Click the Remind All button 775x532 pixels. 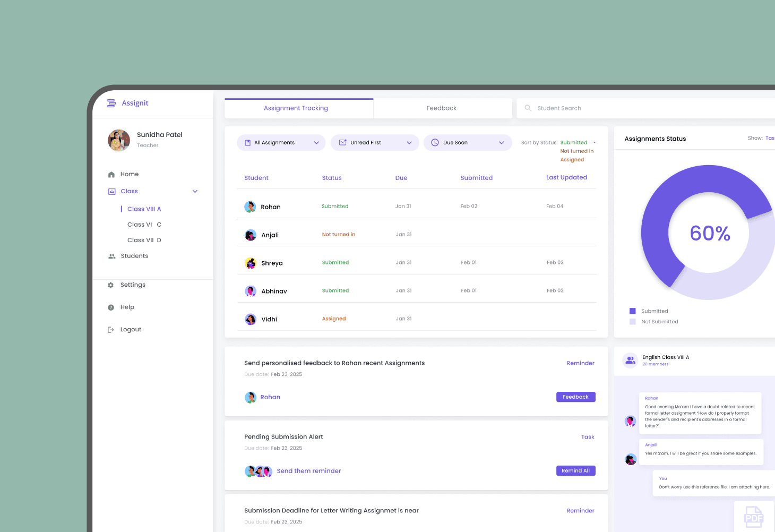[576, 471]
